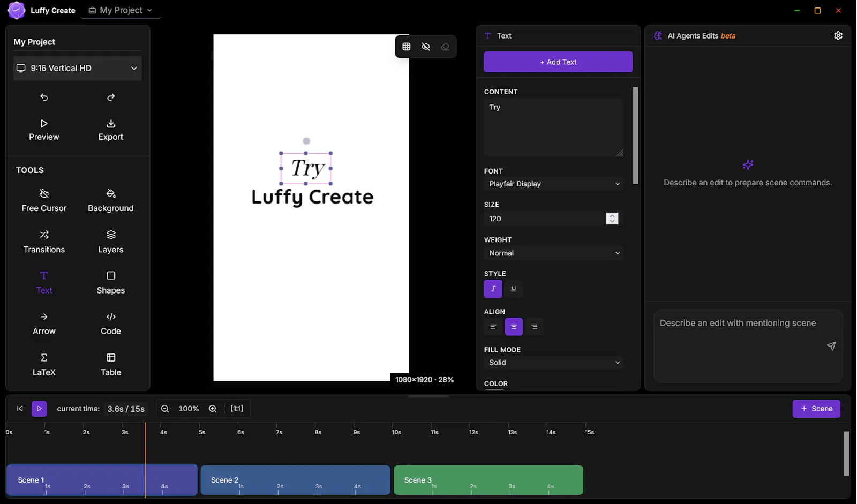Click the redo arrow icon

tap(111, 97)
